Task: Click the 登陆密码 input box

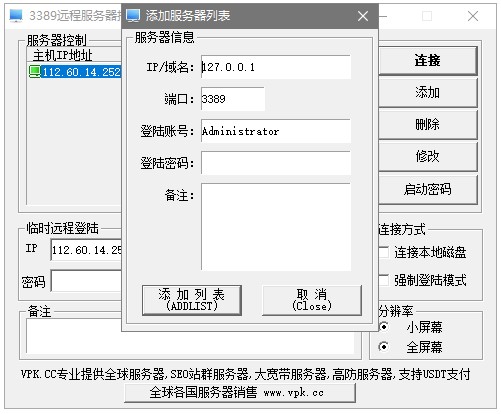Action: (x=276, y=163)
